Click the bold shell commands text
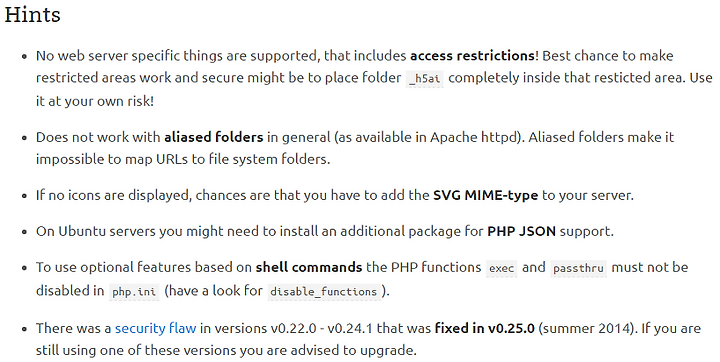The width and height of the screenshot is (720, 362). pyautogui.click(x=309, y=267)
